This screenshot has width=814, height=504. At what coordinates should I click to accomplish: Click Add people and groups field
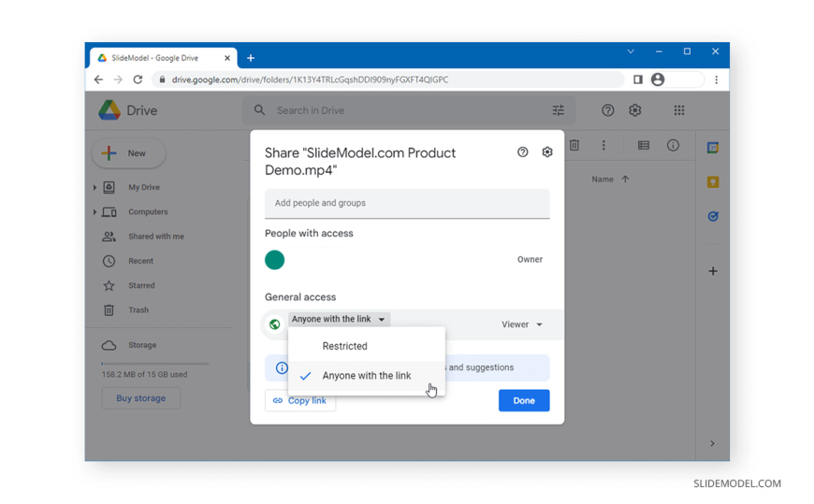coord(407,204)
